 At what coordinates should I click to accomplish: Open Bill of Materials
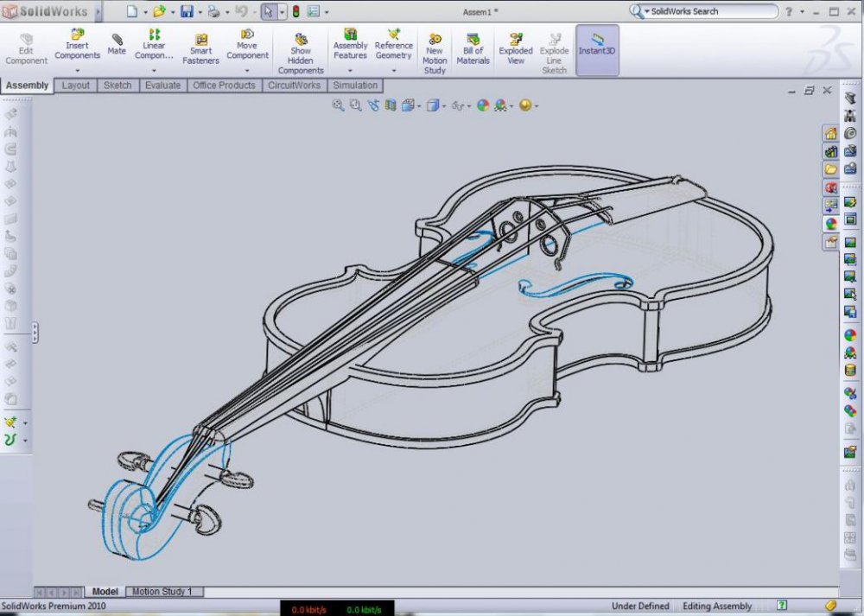pos(473,50)
